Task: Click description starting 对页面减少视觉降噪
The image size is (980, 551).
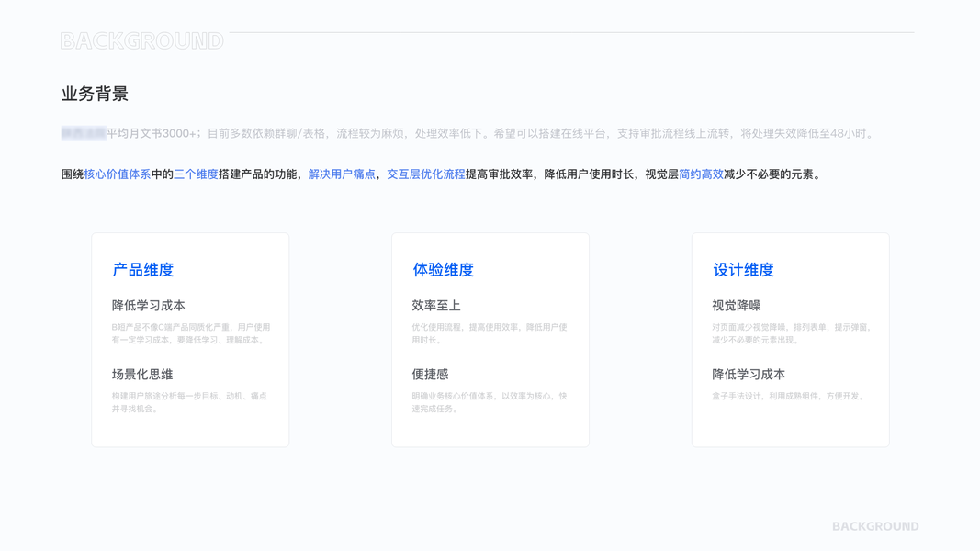Action: click(x=791, y=333)
